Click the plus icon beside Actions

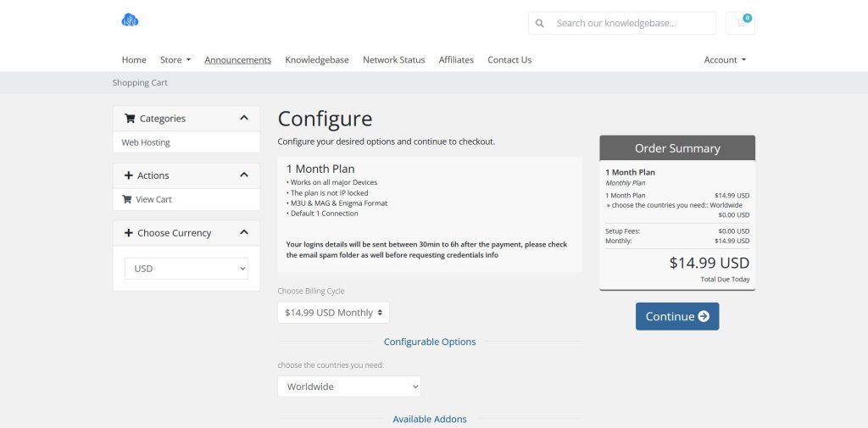click(x=129, y=175)
